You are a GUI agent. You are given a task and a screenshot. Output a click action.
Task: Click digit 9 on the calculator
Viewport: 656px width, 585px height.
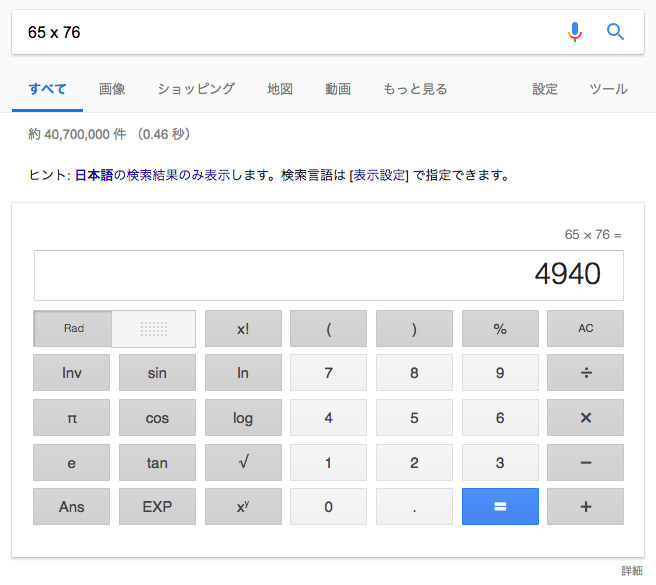tap(500, 372)
